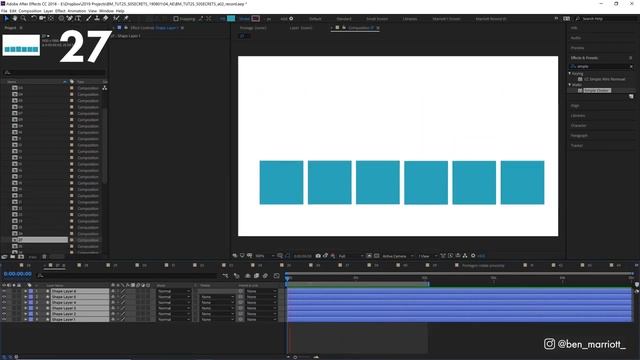This screenshot has height=360, width=640.
Task: Click the Effects & Presets search field
Action: tap(602, 66)
